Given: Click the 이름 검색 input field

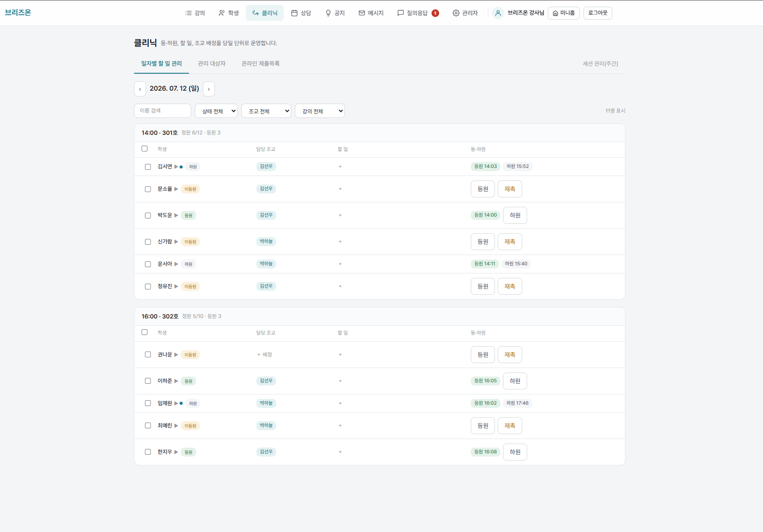Looking at the screenshot, I should [163, 111].
